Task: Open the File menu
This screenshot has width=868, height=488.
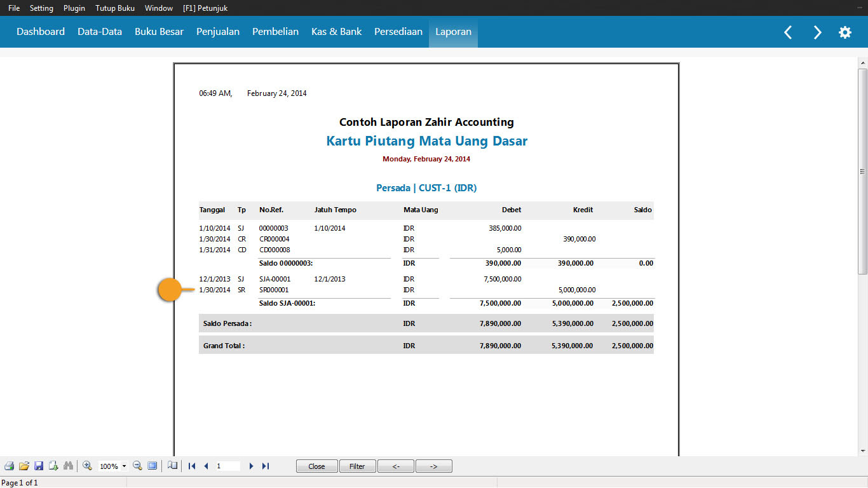Action: pos(14,8)
